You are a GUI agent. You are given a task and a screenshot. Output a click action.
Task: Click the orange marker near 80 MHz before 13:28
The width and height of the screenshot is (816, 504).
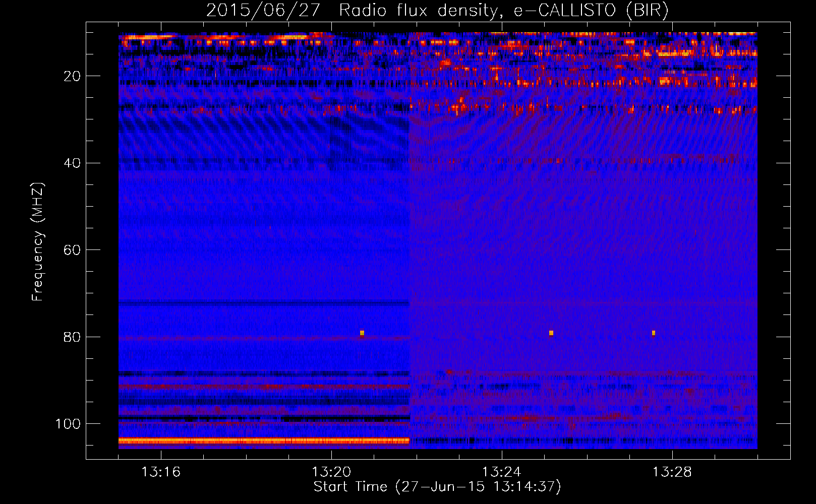tap(654, 333)
